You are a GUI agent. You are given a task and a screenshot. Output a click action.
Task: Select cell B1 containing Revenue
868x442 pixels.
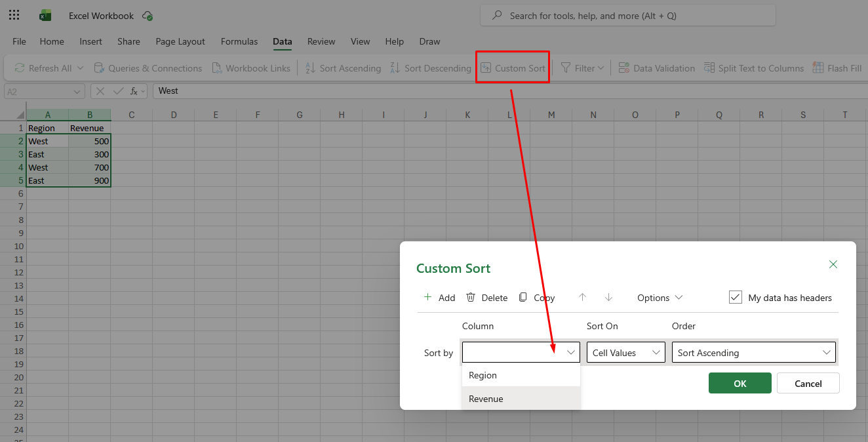[x=89, y=128]
